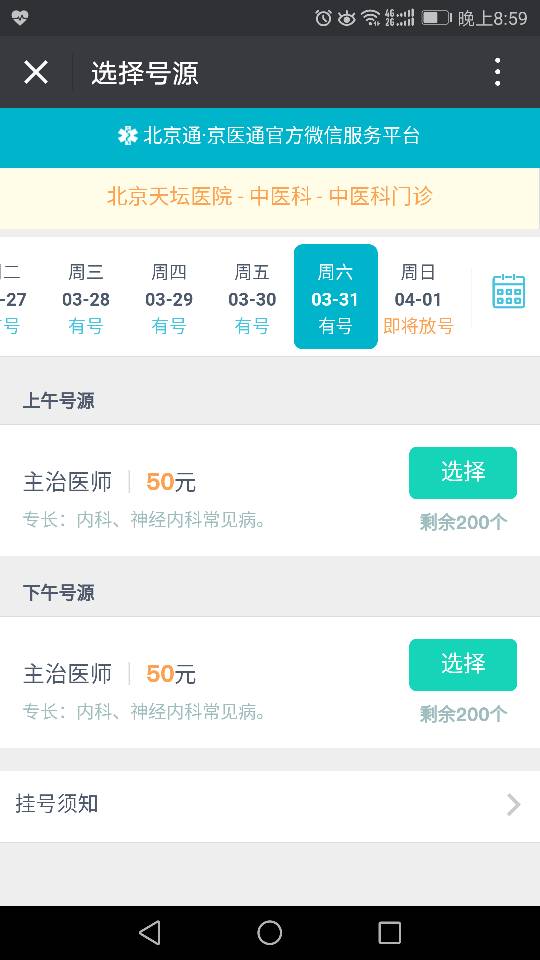
Task: Open the three-dot more options menu
Action: point(498,72)
